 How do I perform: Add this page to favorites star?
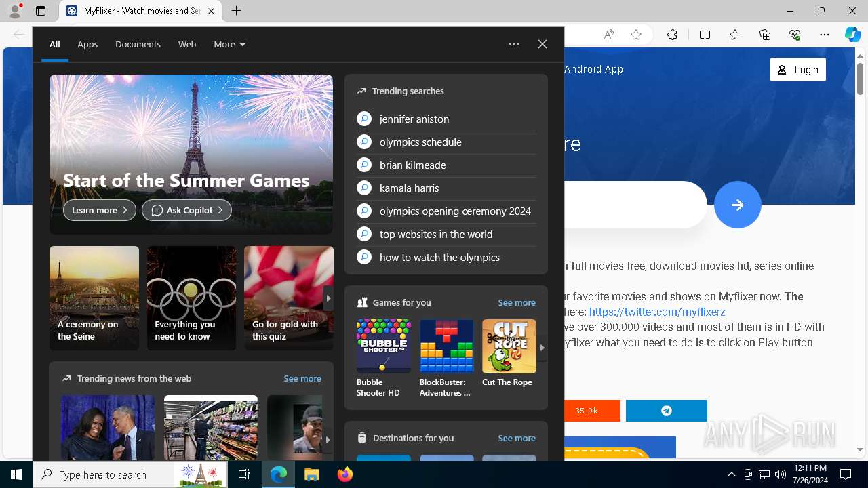click(x=636, y=35)
